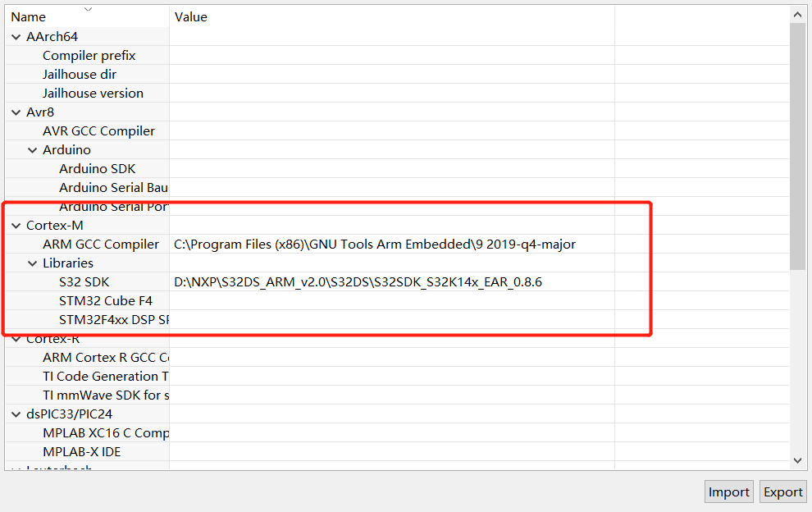Click the Avr8 label
The image size is (812, 512).
click(40, 112)
